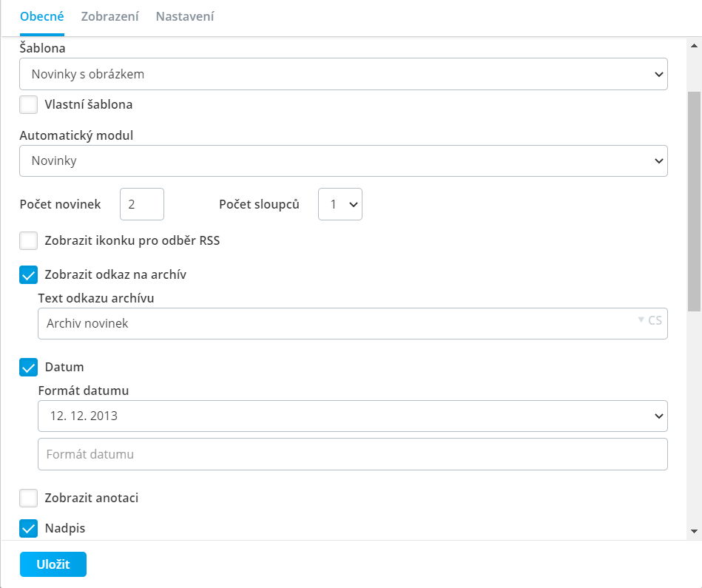702x588 pixels.
Task: Switch to the Zobrazení tab
Action: [x=109, y=16]
